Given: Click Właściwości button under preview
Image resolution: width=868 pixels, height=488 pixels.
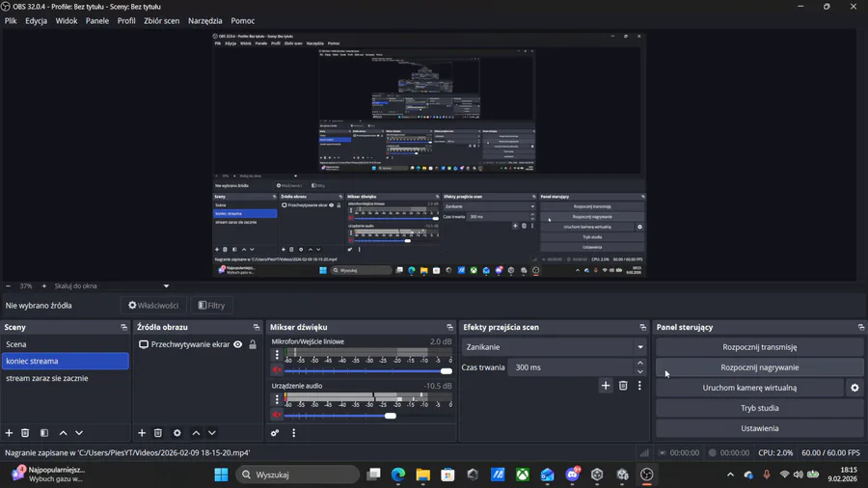Looking at the screenshot, I should [x=153, y=305].
